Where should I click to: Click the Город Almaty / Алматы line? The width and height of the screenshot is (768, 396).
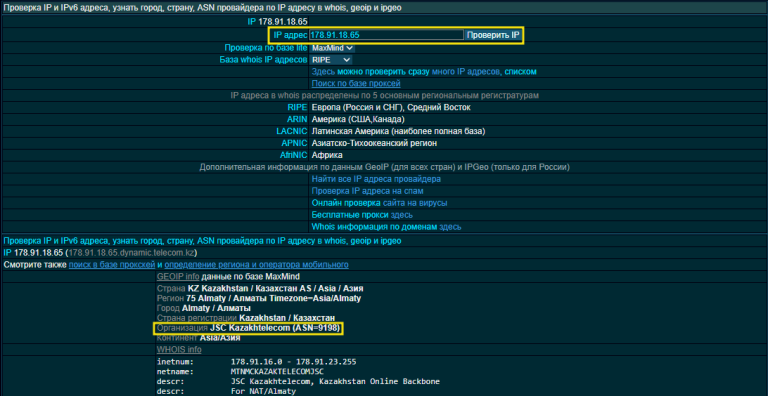point(204,308)
